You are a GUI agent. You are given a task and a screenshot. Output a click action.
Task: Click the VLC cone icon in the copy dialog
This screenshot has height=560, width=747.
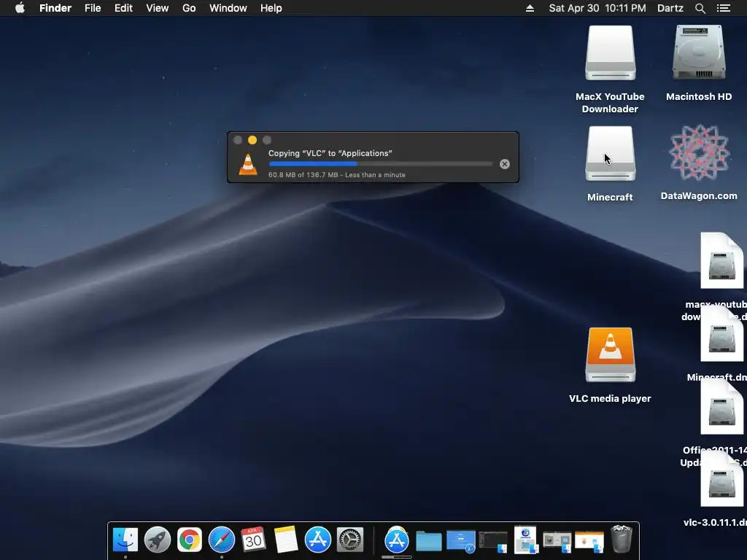coord(248,164)
